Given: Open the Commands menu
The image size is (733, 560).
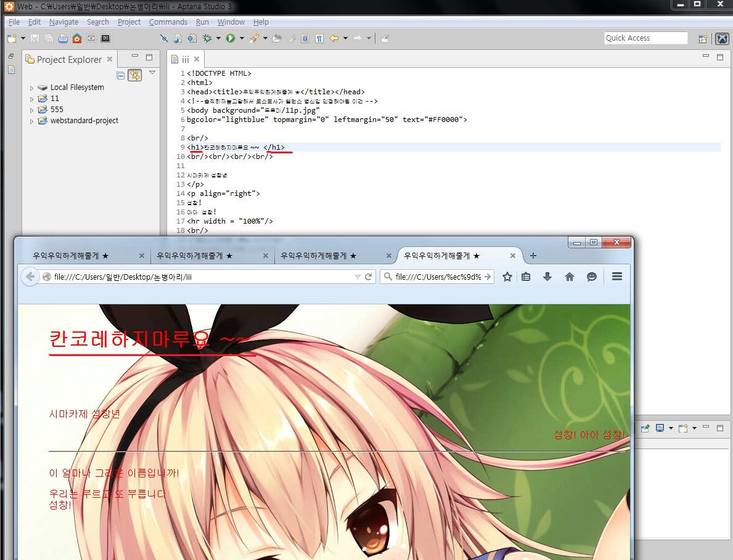Looking at the screenshot, I should (x=168, y=22).
